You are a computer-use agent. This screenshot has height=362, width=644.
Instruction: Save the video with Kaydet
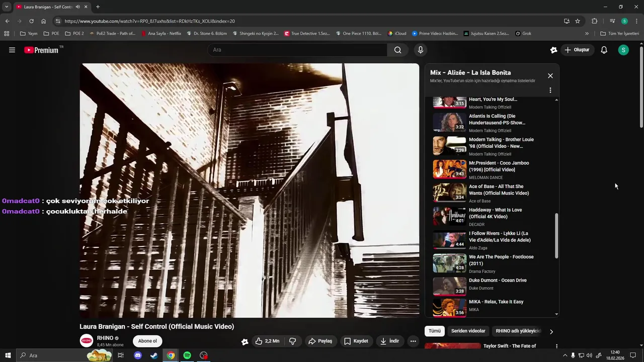pyautogui.click(x=356, y=341)
